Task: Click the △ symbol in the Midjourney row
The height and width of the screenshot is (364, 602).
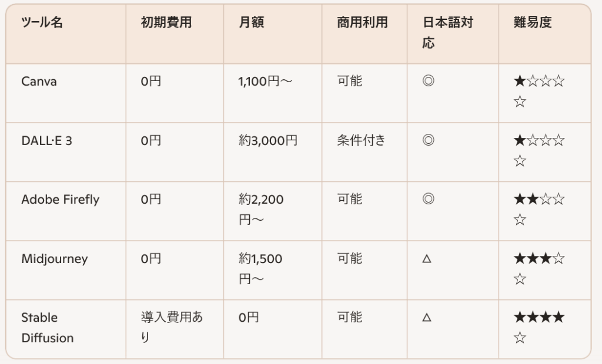Action: click(427, 258)
